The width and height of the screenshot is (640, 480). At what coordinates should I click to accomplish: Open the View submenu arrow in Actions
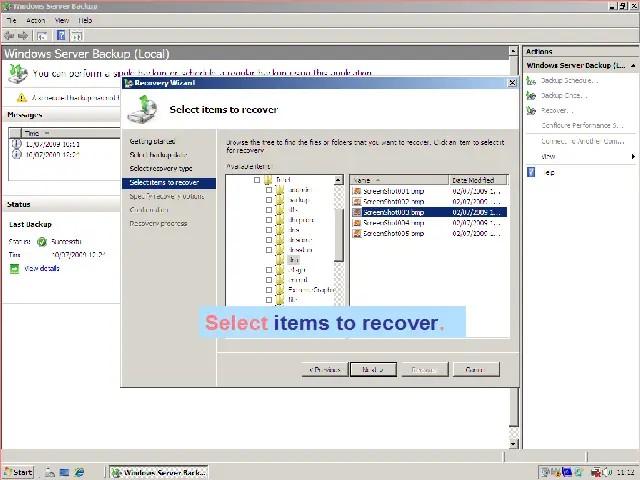(x=633, y=156)
